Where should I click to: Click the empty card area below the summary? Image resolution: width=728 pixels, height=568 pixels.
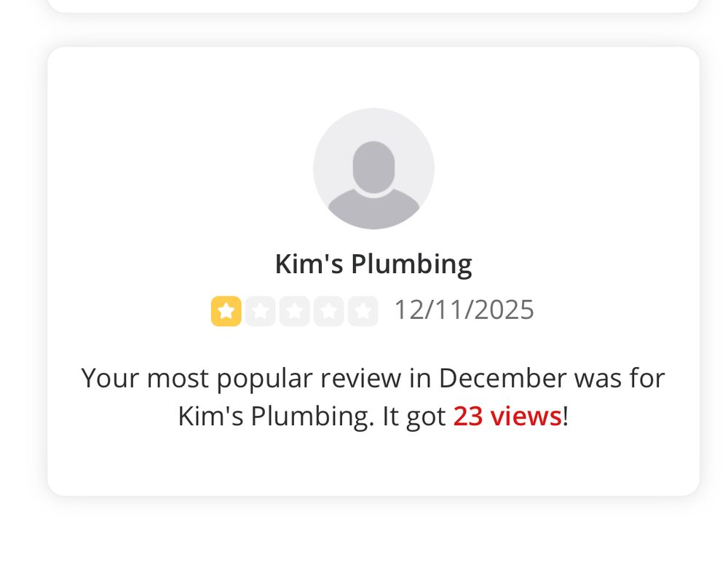(x=373, y=464)
